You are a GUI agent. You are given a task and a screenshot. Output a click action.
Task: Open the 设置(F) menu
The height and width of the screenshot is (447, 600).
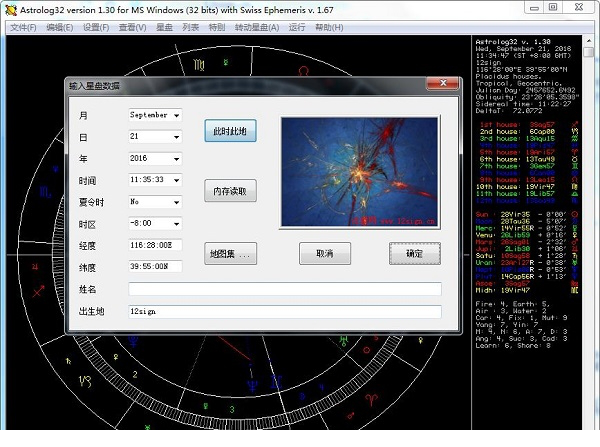[96, 28]
